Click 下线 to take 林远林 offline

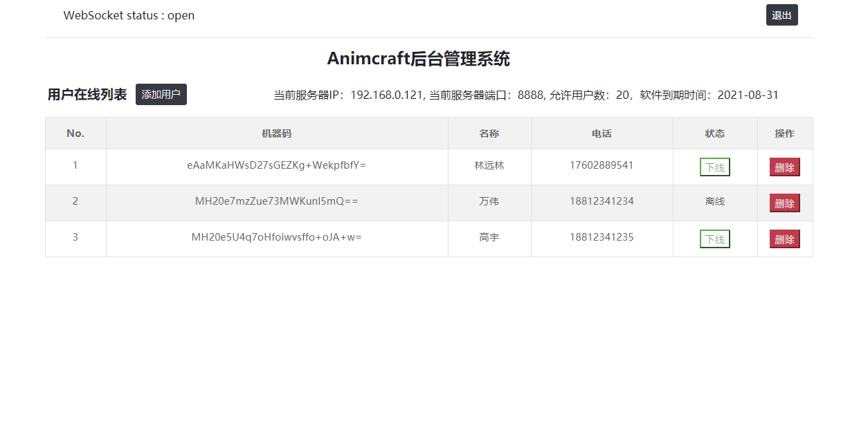pyautogui.click(x=714, y=167)
